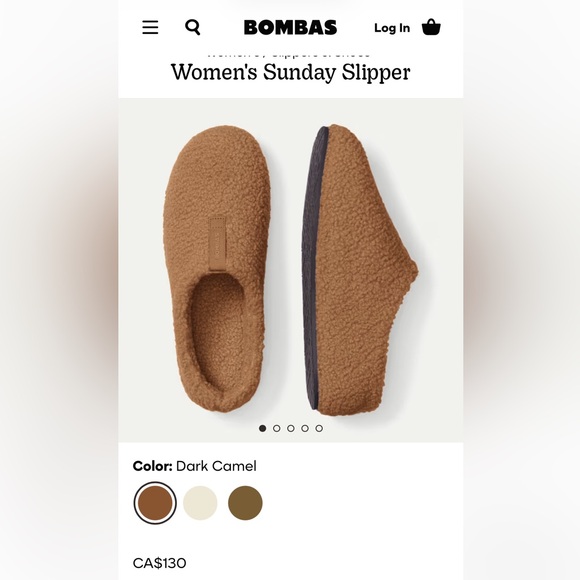The height and width of the screenshot is (580, 580).
Task: Click the Color: Dark Camel label
Action: (x=195, y=466)
